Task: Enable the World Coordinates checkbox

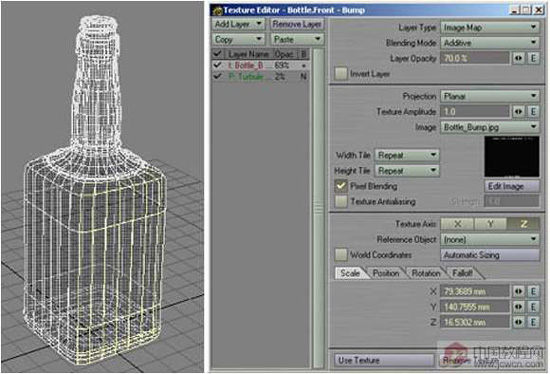Action: [x=341, y=255]
